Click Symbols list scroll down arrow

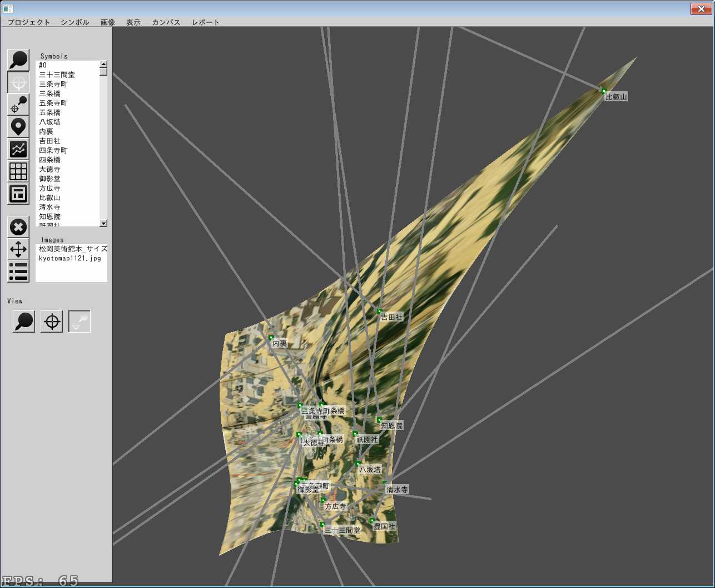pyautogui.click(x=103, y=223)
